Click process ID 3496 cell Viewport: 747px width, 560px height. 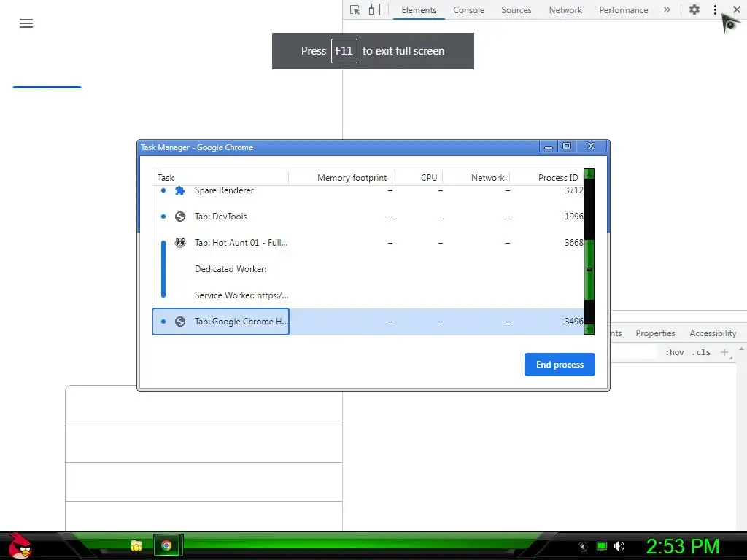[573, 321]
